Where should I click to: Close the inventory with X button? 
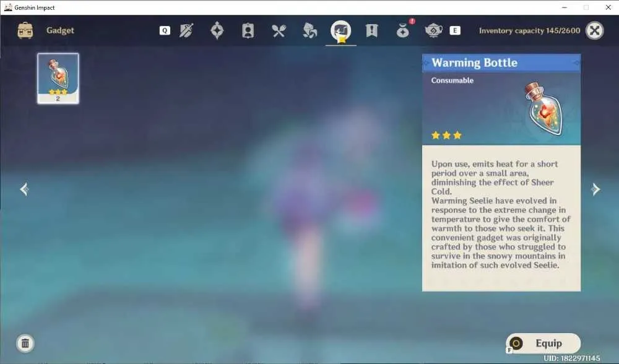pos(594,30)
